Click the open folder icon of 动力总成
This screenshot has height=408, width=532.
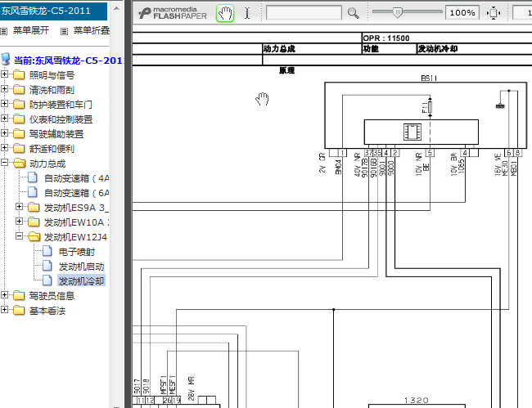coord(20,163)
